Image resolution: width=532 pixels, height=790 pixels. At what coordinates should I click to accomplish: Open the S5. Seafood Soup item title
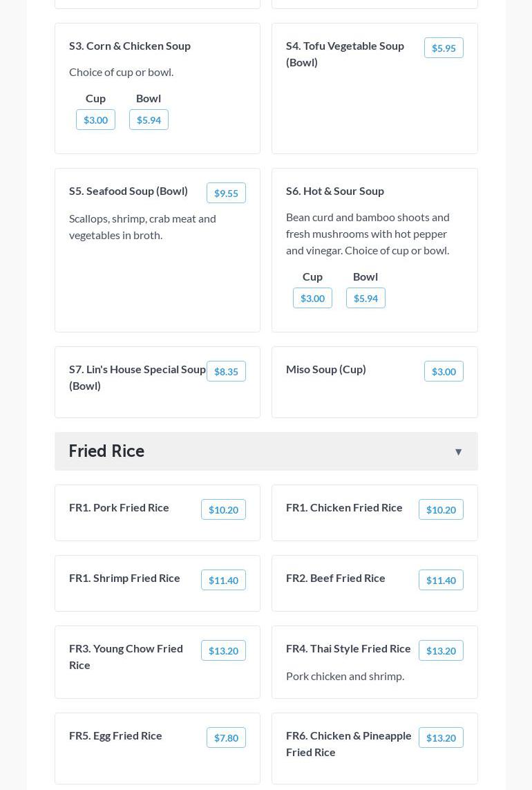click(x=129, y=191)
